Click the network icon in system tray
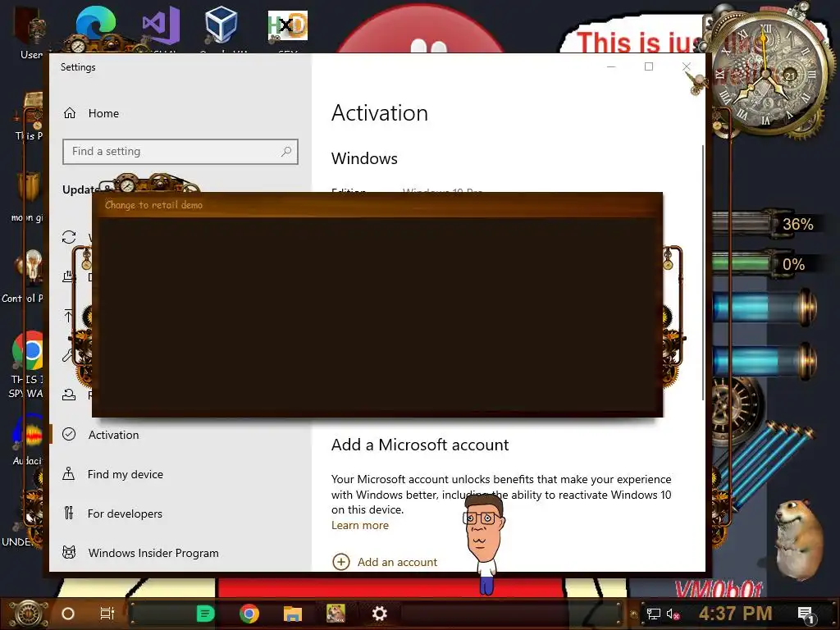This screenshot has height=630, width=840. (x=654, y=614)
